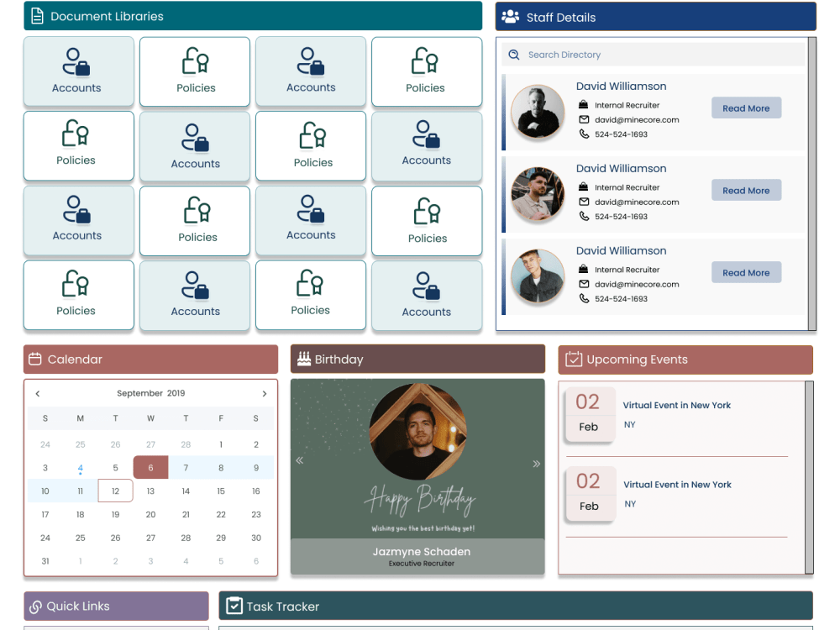
Task: Click the document icon in Document Libraries header
Action: pyautogui.click(x=37, y=15)
